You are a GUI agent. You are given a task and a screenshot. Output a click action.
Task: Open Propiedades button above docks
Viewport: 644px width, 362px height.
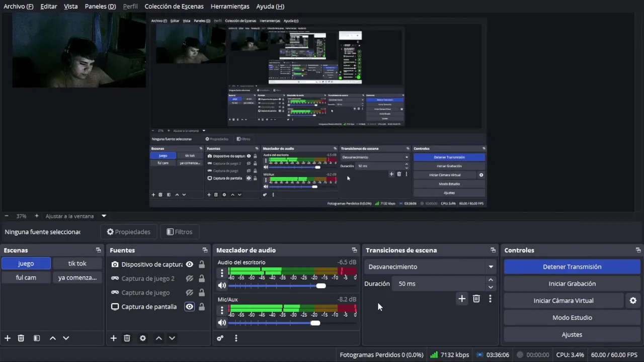[129, 232]
